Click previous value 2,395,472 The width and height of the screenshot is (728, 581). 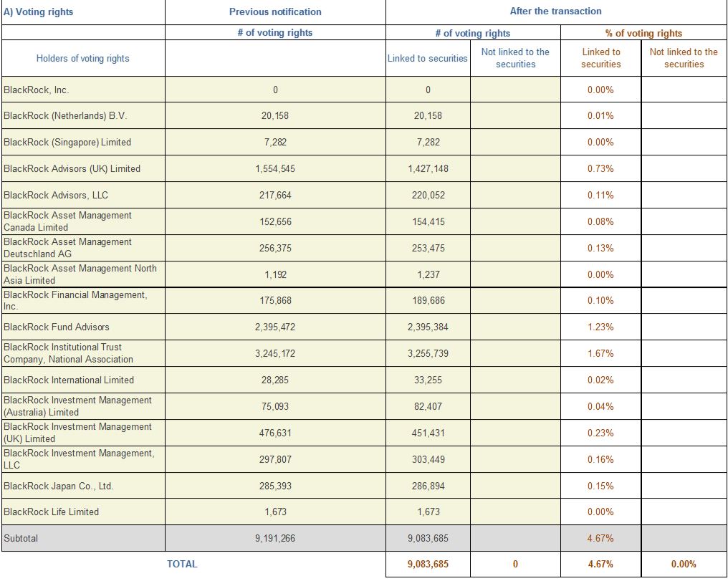tap(275, 327)
